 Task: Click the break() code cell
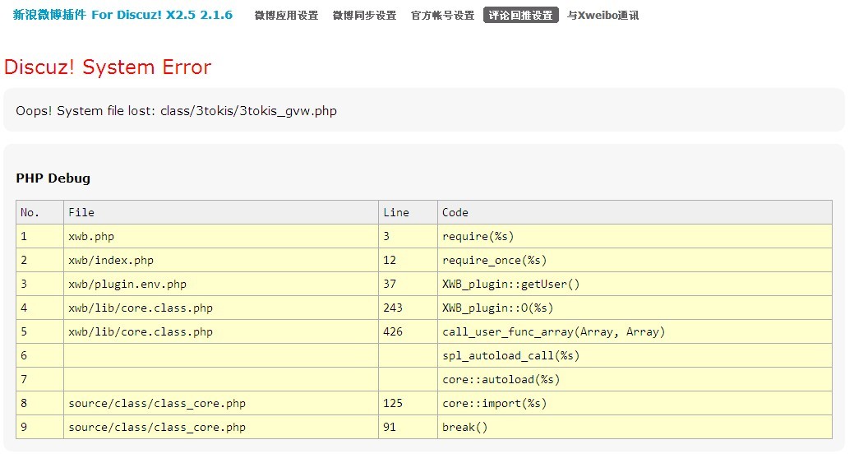(x=635, y=427)
